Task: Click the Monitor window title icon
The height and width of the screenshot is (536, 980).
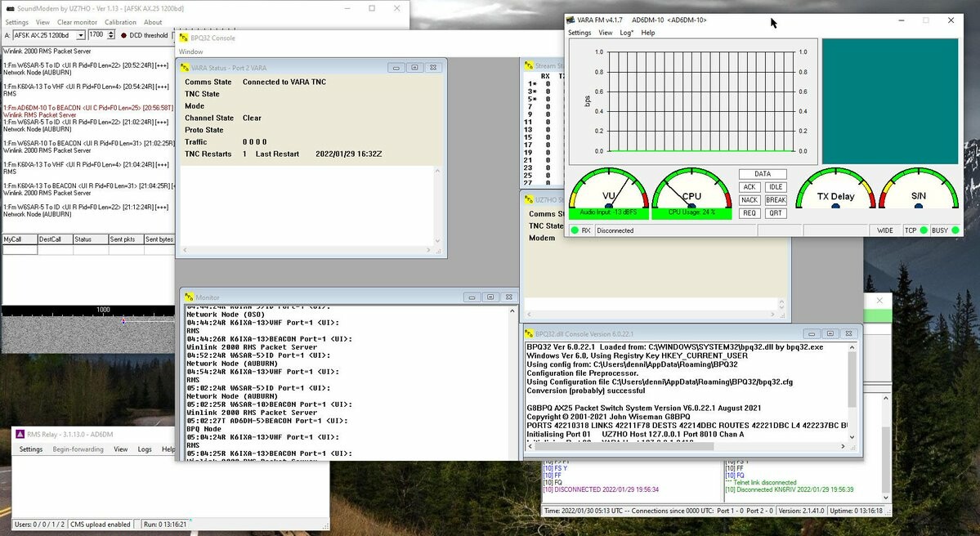Action: coord(190,297)
